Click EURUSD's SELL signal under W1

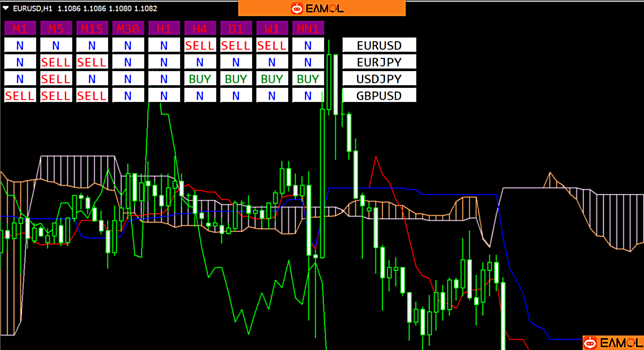(272, 45)
